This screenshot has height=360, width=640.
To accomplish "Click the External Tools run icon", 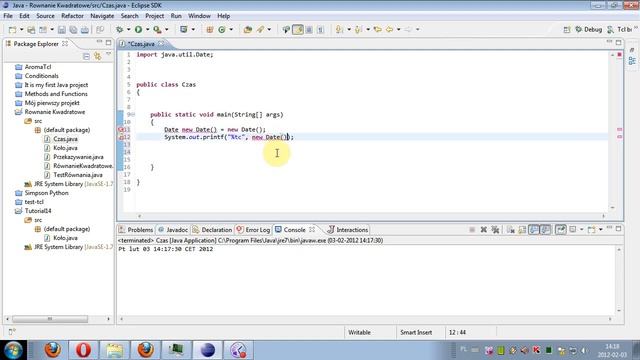I will coord(157,29).
